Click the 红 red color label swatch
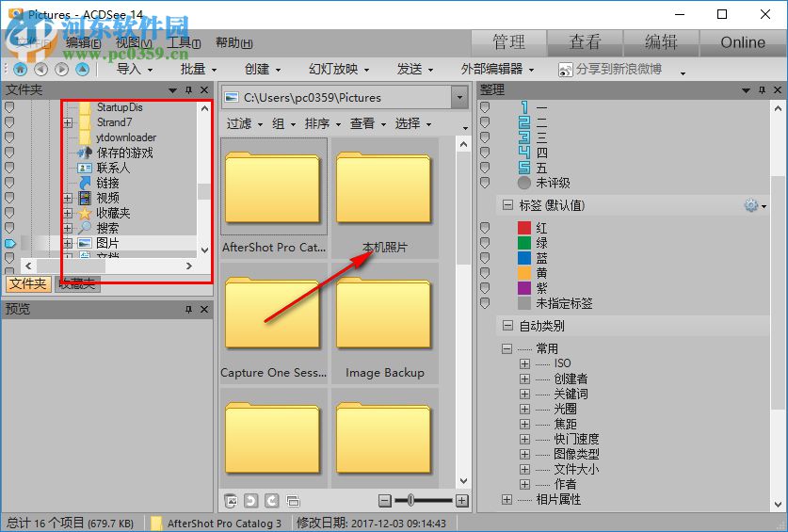 click(524, 228)
